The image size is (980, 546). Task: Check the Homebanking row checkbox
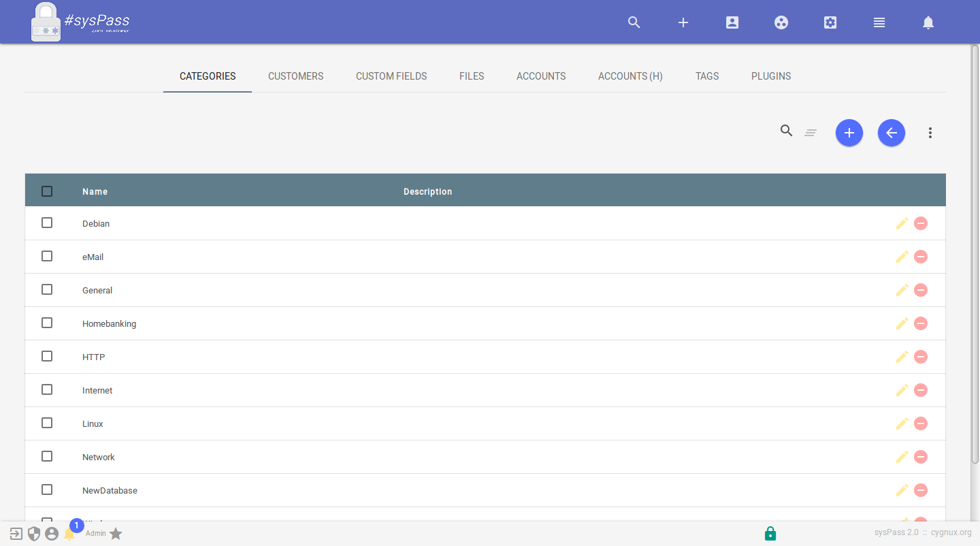47,323
